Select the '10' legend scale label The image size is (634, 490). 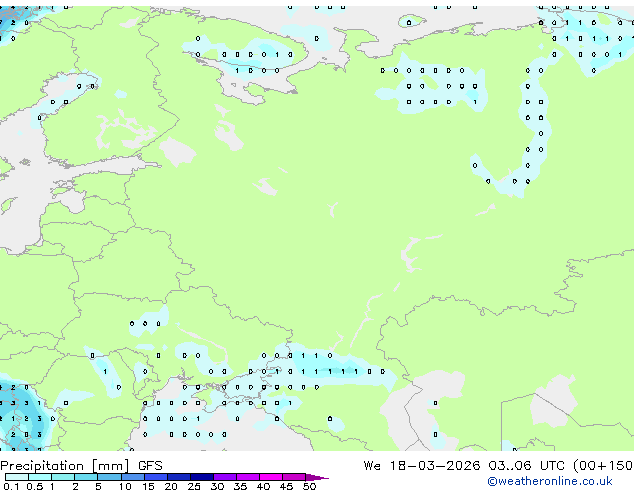(125, 486)
